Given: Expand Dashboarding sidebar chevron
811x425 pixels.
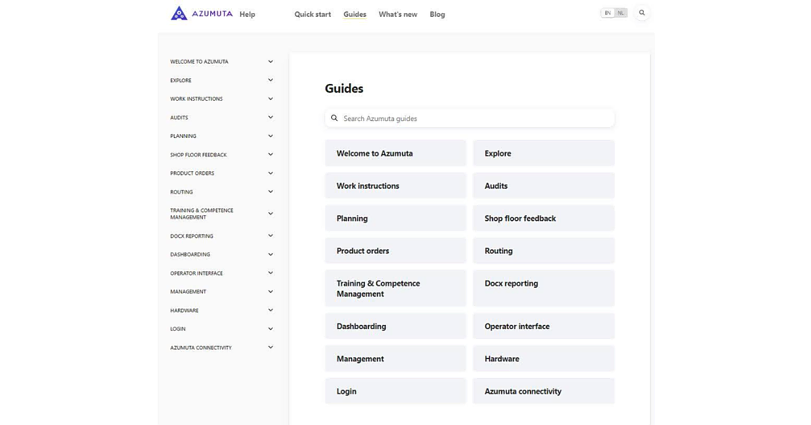Looking at the screenshot, I should tap(271, 254).
